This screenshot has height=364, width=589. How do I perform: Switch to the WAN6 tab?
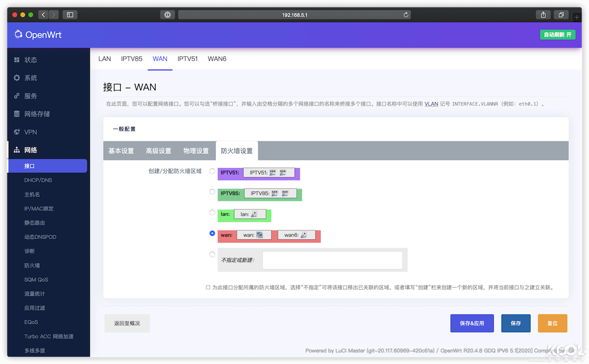tap(217, 58)
